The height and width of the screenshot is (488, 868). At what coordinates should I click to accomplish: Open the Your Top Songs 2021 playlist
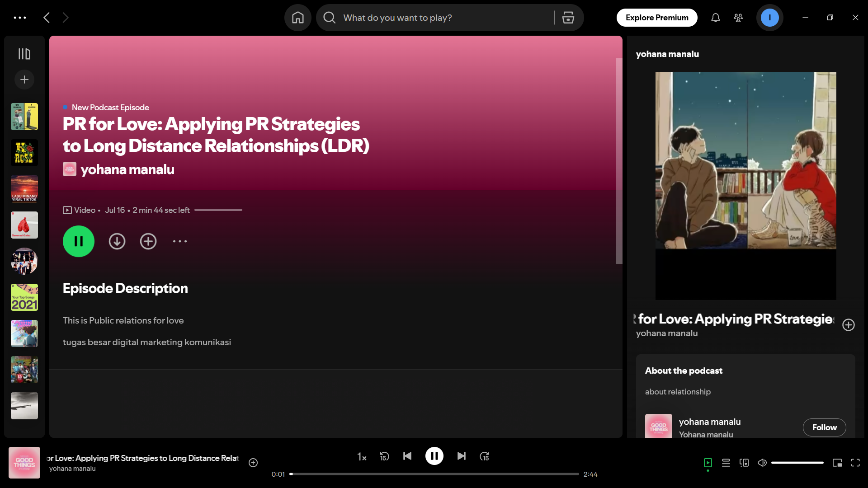click(x=24, y=297)
